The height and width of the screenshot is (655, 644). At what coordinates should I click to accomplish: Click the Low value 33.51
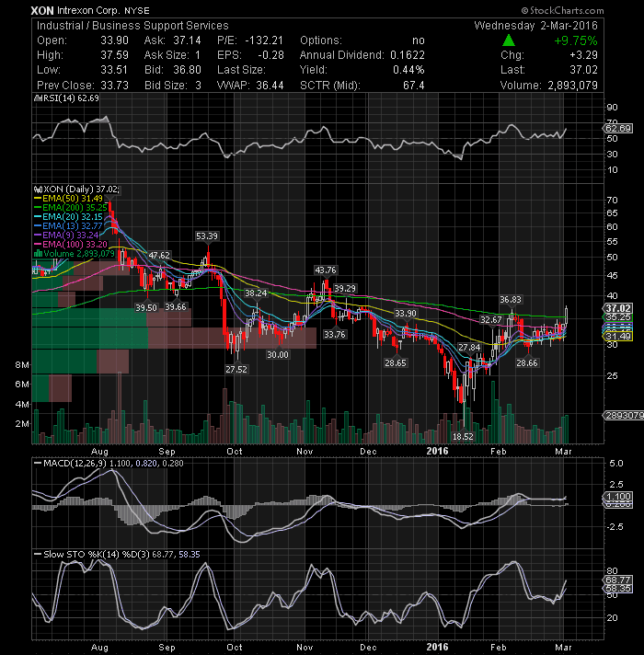(114, 70)
